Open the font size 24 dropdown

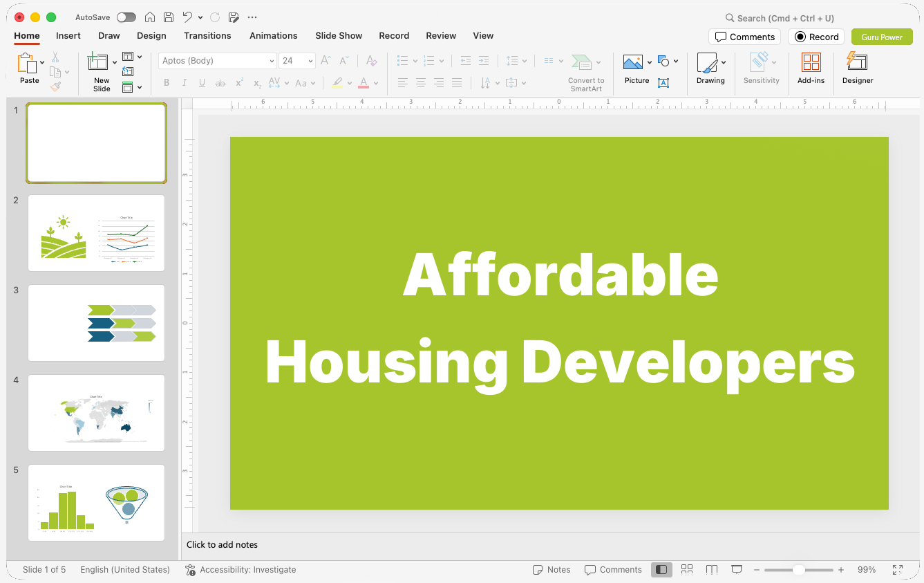point(310,61)
